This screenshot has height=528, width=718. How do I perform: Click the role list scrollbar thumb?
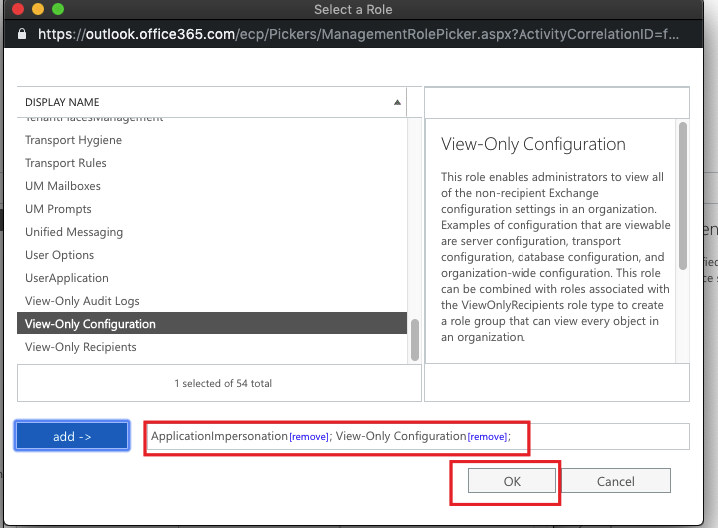pos(415,340)
